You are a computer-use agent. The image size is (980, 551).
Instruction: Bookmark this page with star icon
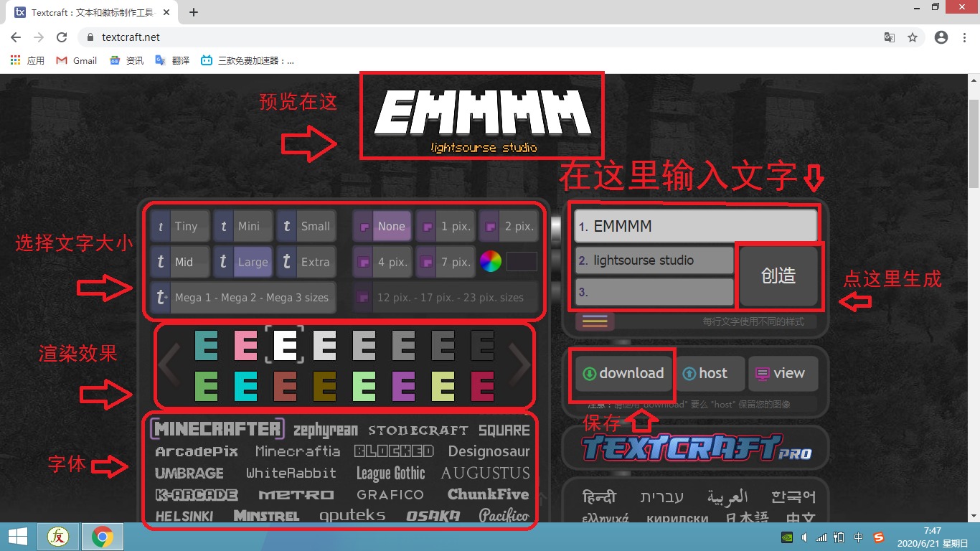tap(913, 37)
